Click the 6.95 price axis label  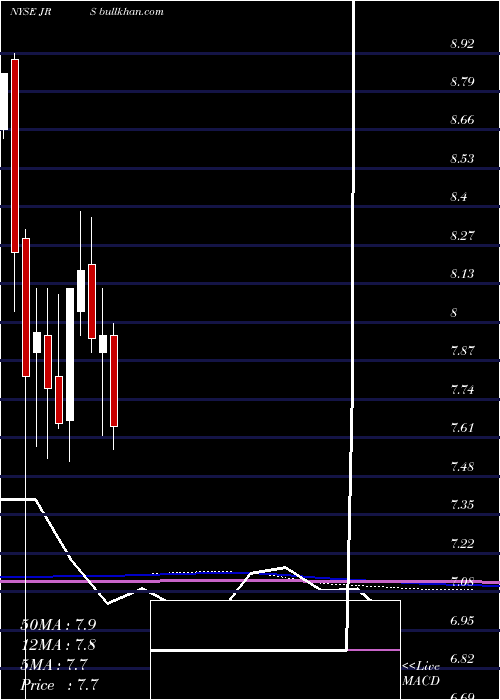click(x=462, y=621)
